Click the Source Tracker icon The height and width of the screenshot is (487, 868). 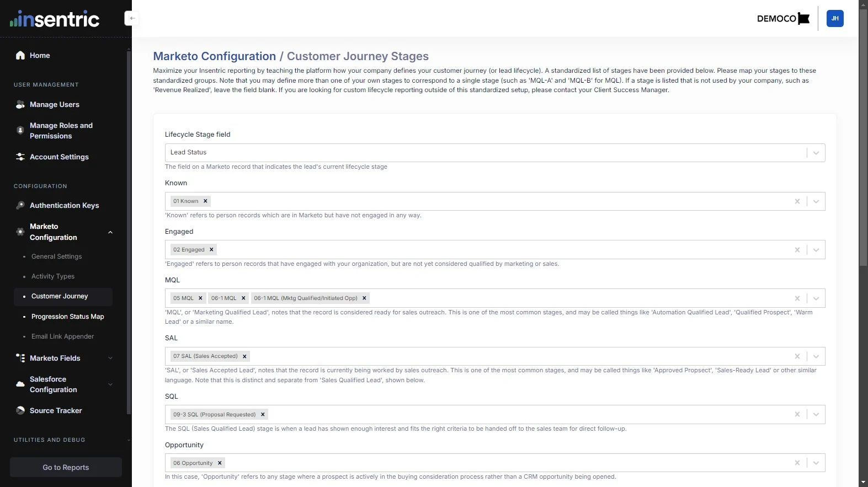point(20,410)
